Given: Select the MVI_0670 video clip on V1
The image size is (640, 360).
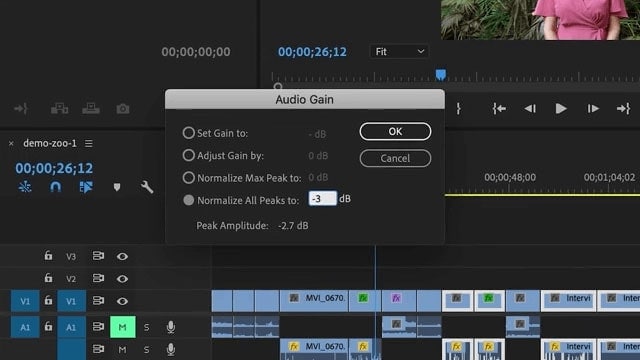Looking at the screenshot, I should coord(313,301).
